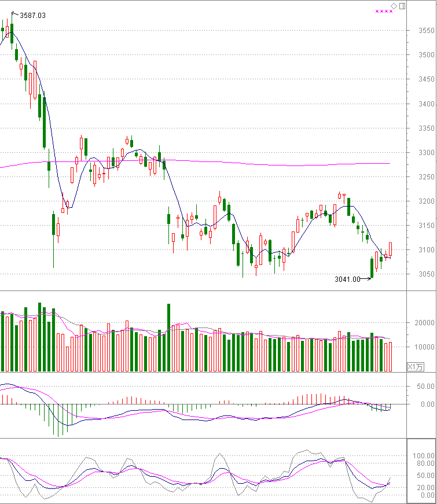Image resolution: width=437 pixels, height=504 pixels.
Task: Click the 3300 price axis label
Action: coord(427,153)
